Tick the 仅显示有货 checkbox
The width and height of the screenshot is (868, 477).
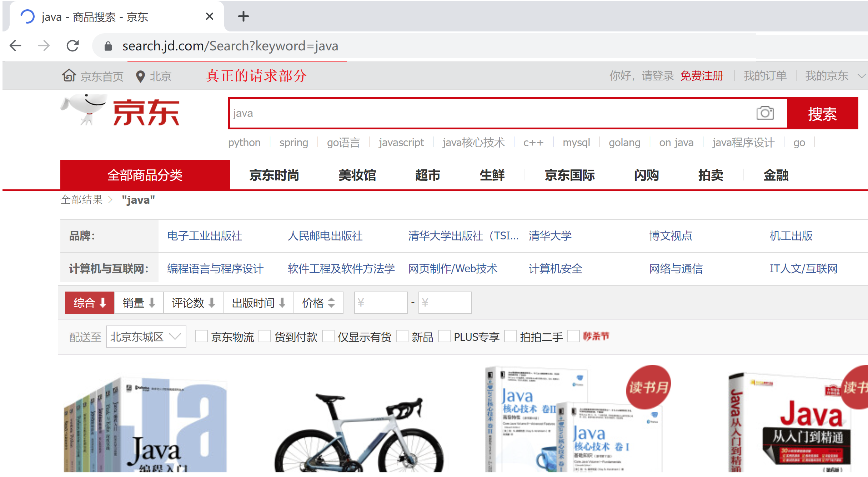tap(328, 336)
